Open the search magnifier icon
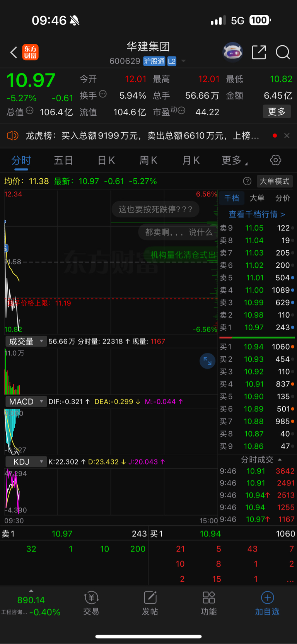 283,52
